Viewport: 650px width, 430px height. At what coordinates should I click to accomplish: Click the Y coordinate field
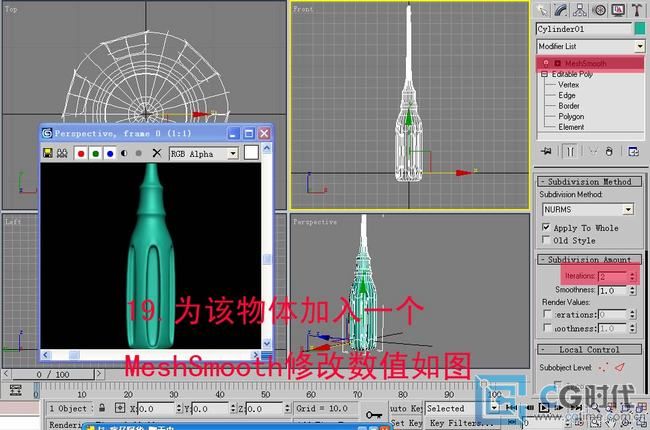[211, 408]
